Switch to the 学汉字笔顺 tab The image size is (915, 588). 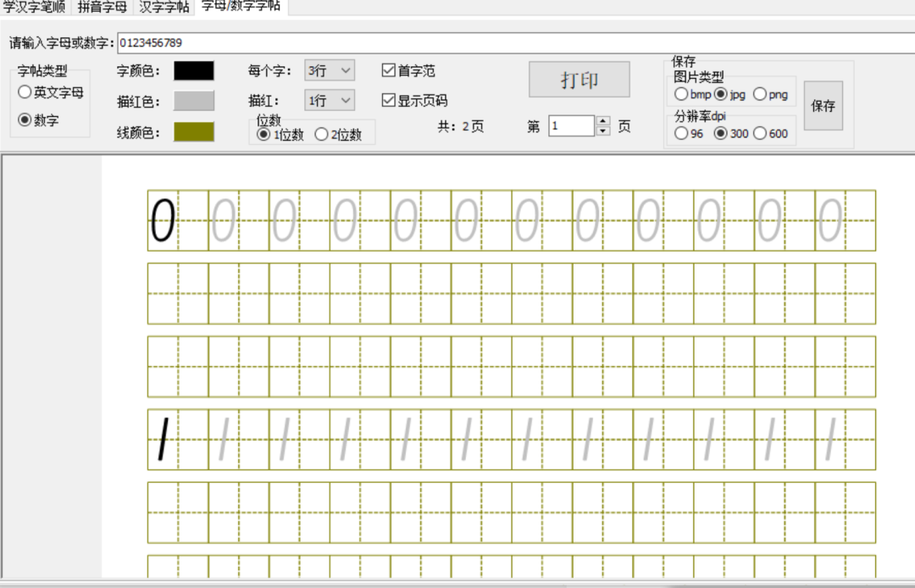[x=35, y=7]
